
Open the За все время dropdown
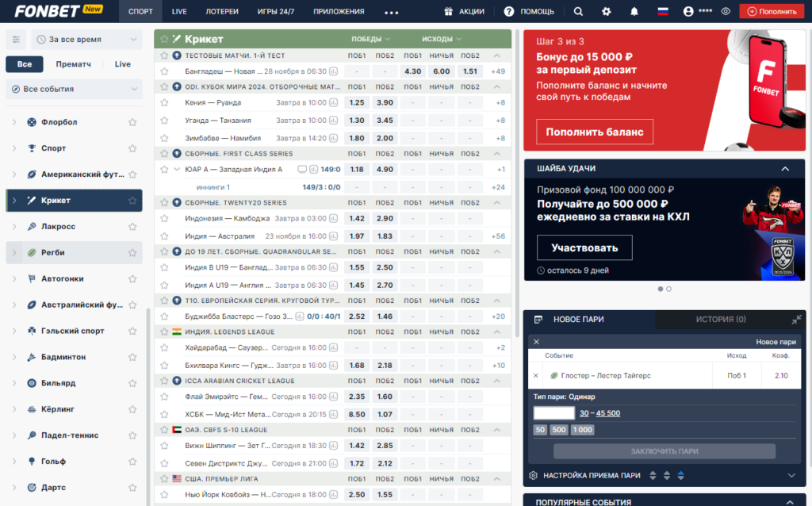[x=86, y=40]
